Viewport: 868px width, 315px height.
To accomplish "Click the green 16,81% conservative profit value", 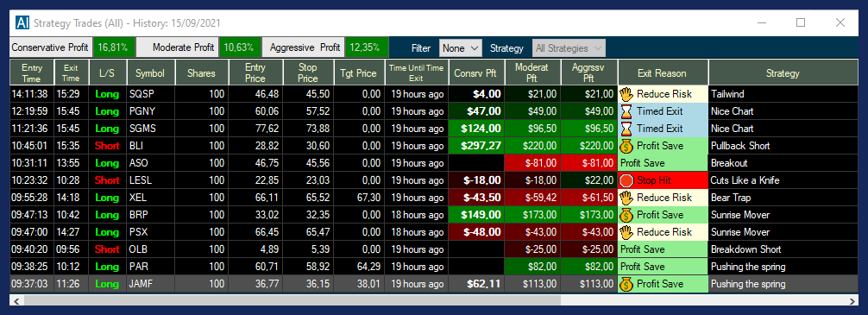I will tap(114, 47).
